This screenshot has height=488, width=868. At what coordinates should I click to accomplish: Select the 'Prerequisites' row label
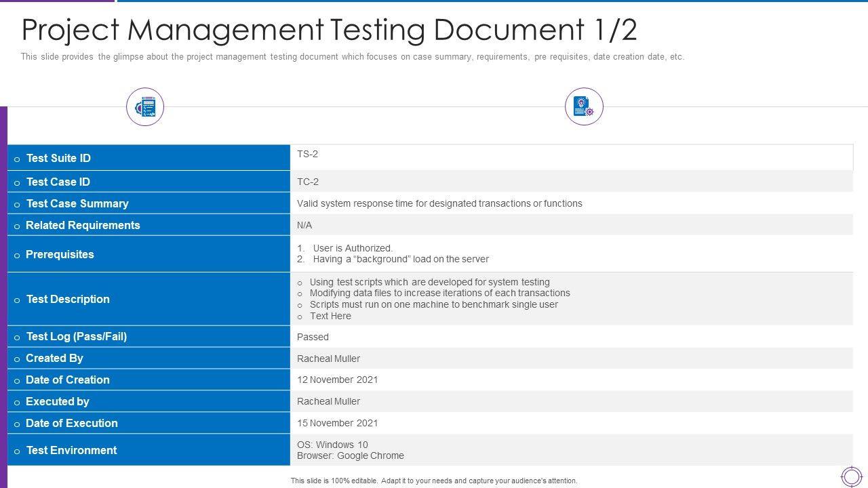[149, 254]
